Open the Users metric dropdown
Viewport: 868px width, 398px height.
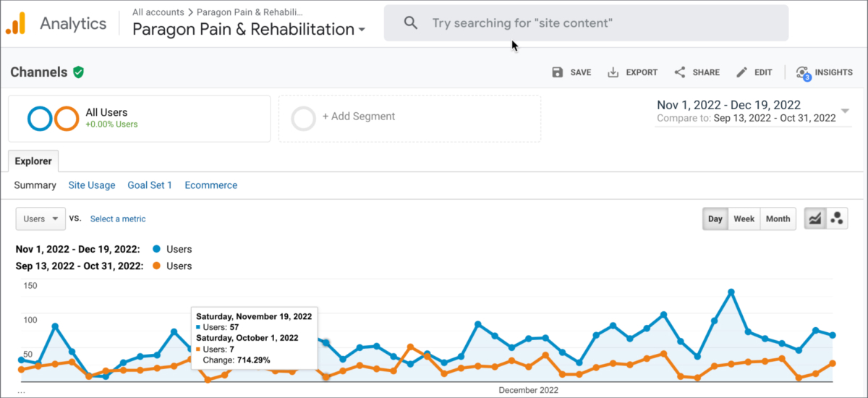[x=41, y=219]
